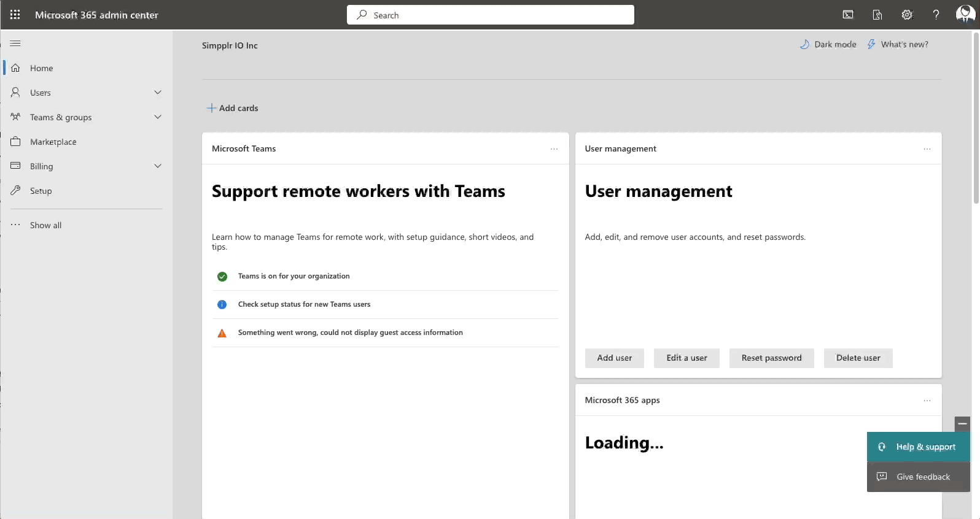The height and width of the screenshot is (519, 980).
Task: Select Home in the navigation
Action: 86,68
